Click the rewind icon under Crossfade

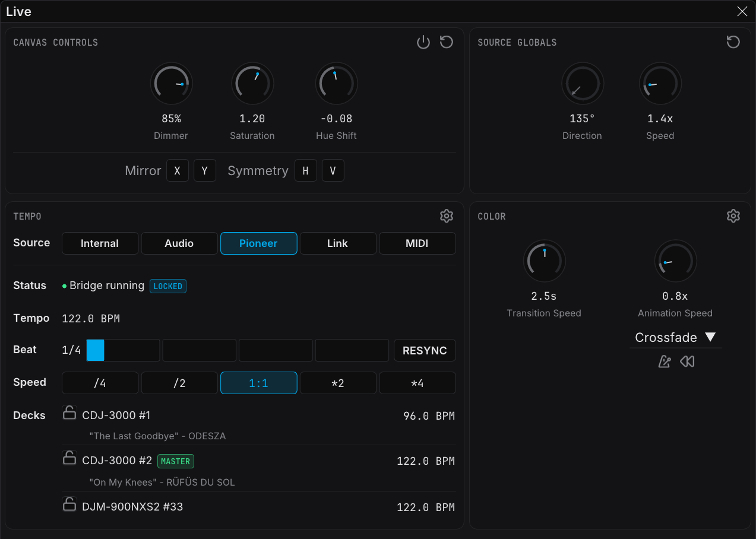click(687, 362)
